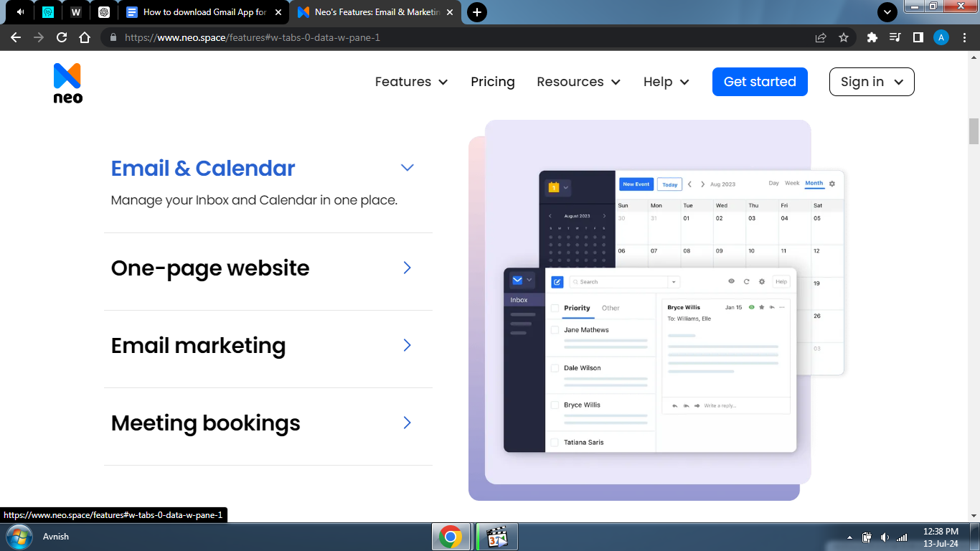Image resolution: width=980 pixels, height=551 pixels.
Task: Select the Neo's Features browser tab
Action: [x=375, y=12]
